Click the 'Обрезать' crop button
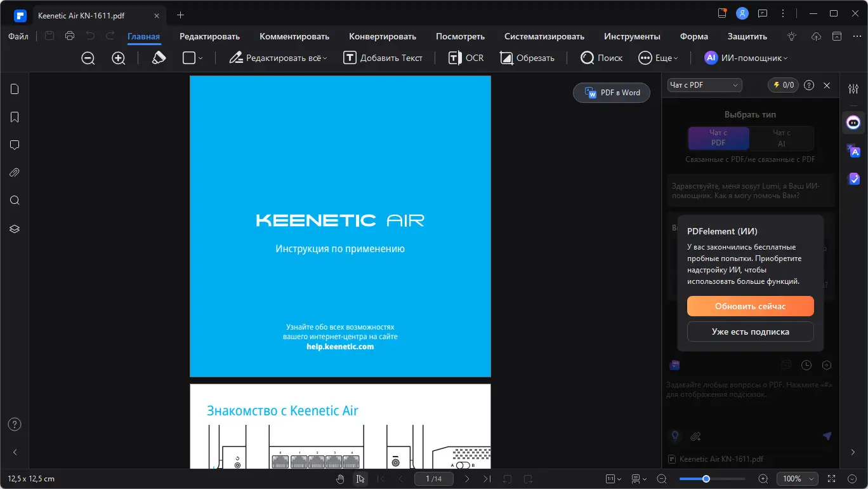Image resolution: width=868 pixels, height=489 pixels. click(527, 58)
